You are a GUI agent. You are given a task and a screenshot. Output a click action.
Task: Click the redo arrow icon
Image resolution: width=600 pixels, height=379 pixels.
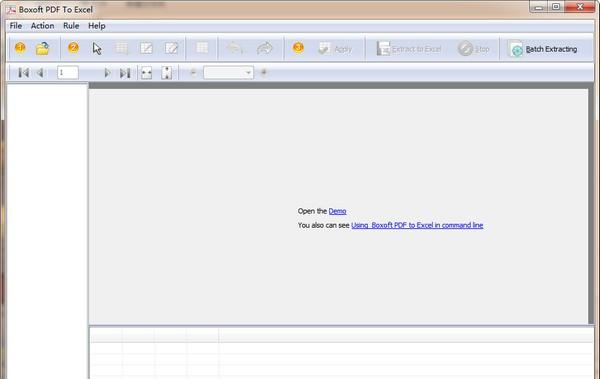tap(264, 48)
